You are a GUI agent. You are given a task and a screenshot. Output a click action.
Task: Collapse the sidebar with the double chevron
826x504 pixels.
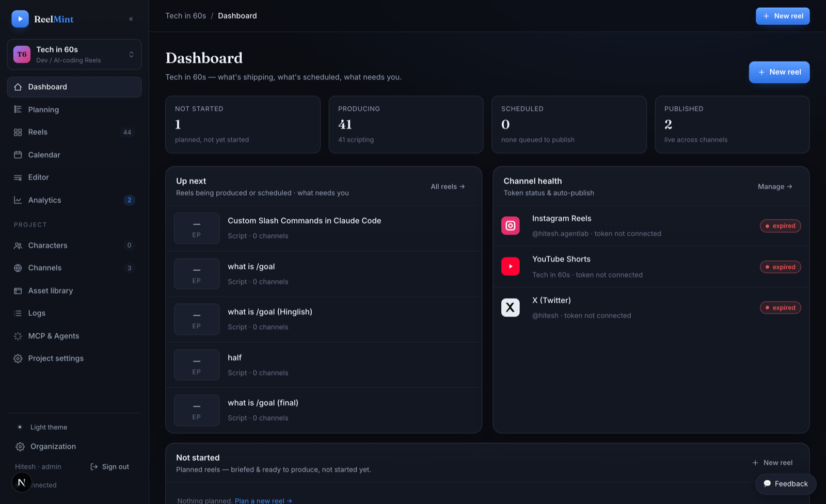(x=131, y=19)
